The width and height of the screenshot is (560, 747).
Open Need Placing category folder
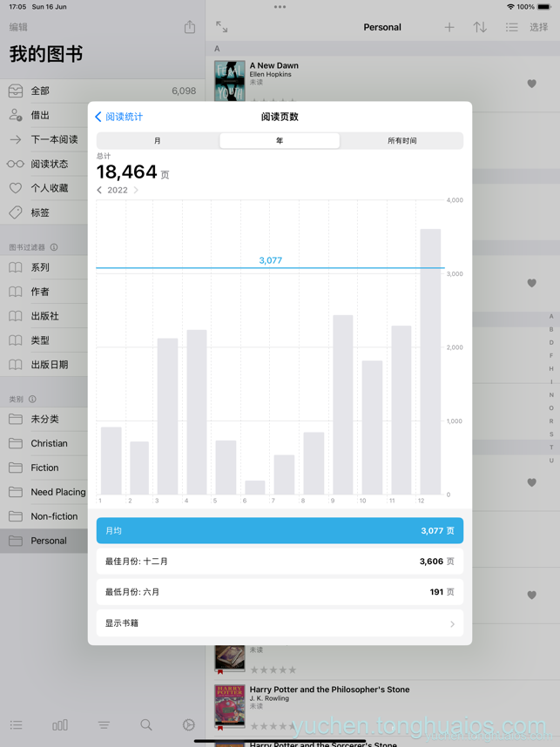click(44, 492)
